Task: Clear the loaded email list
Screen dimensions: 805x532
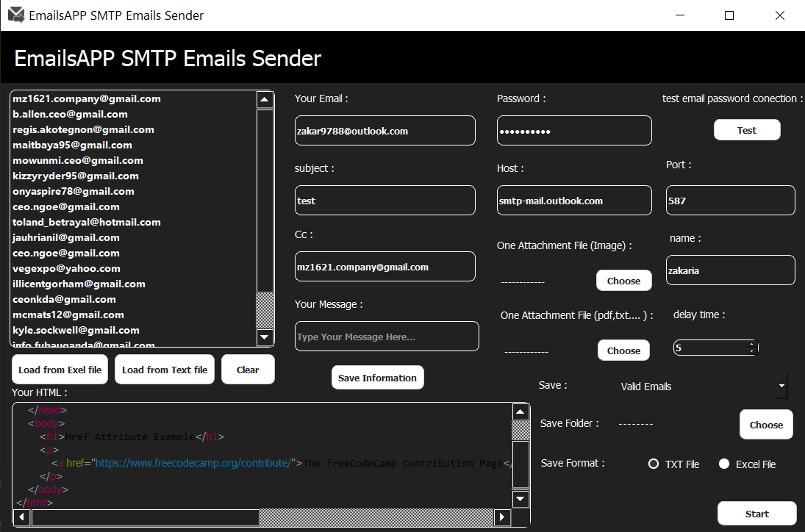Action: pyautogui.click(x=248, y=369)
